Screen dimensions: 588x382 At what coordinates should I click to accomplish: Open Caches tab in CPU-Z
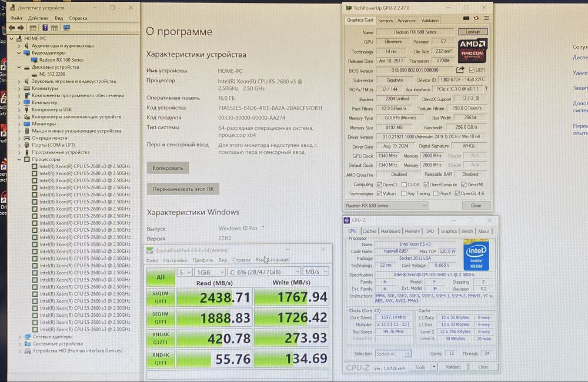tap(369, 232)
